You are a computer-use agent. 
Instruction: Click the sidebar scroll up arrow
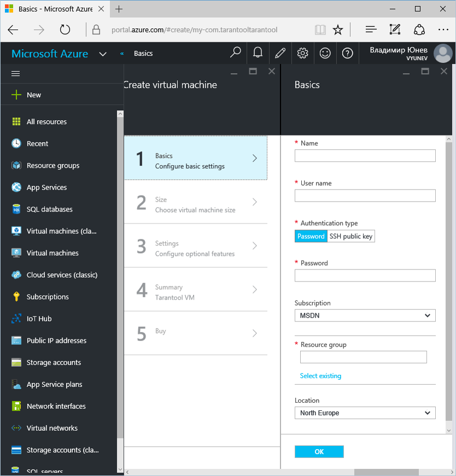pos(120,114)
